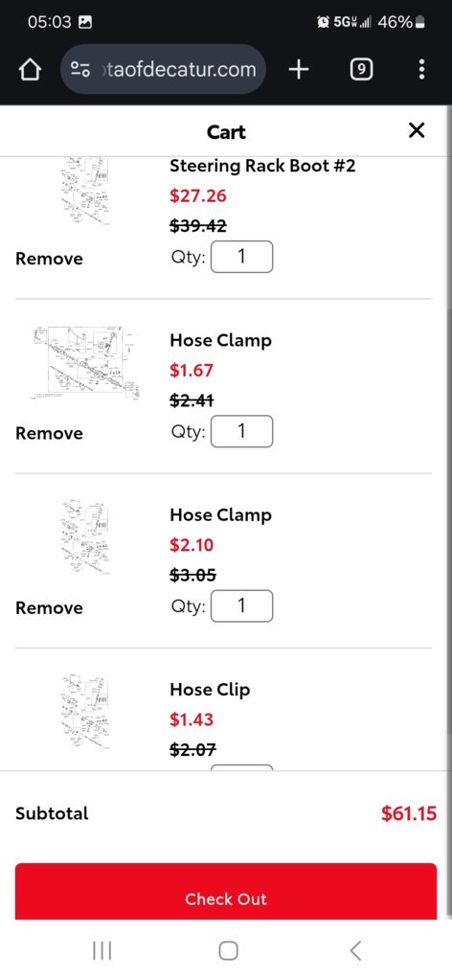This screenshot has height=980, width=452.
Task: Click the Check Out button
Action: tap(226, 891)
